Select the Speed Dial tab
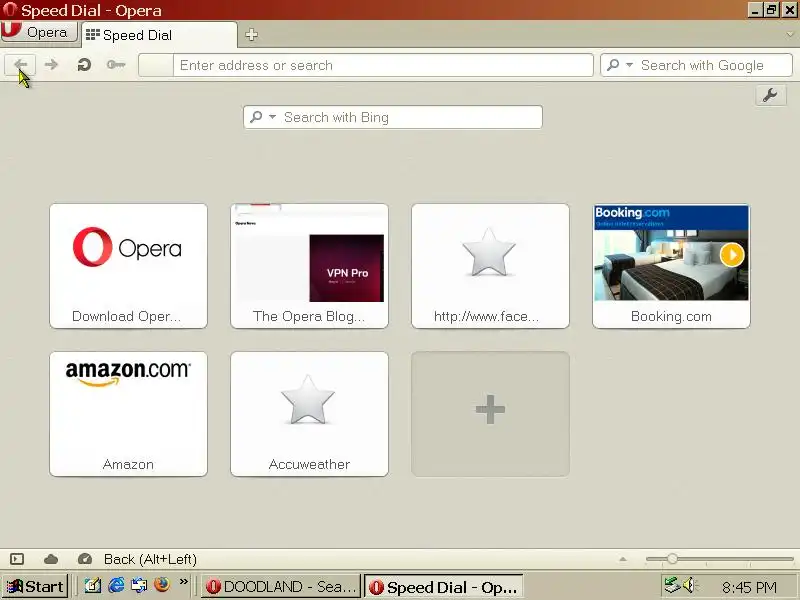Viewport: 800px width, 600px height. click(159, 35)
